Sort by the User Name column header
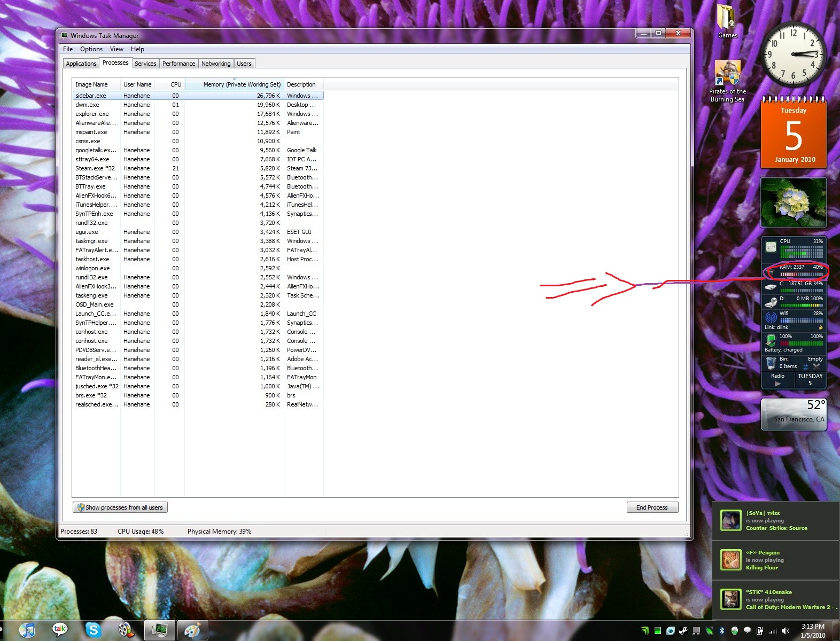The image size is (840, 641). [137, 84]
